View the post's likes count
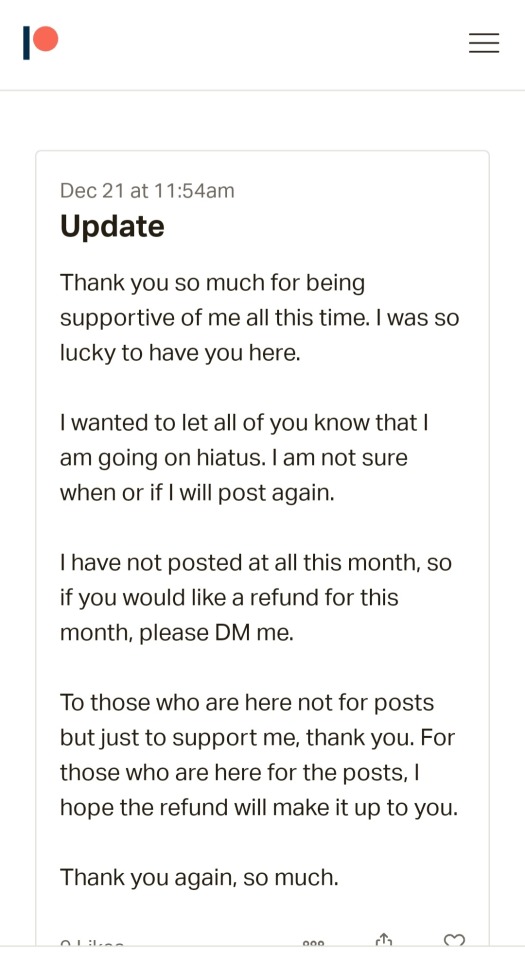The image size is (525, 960). tap(92, 943)
